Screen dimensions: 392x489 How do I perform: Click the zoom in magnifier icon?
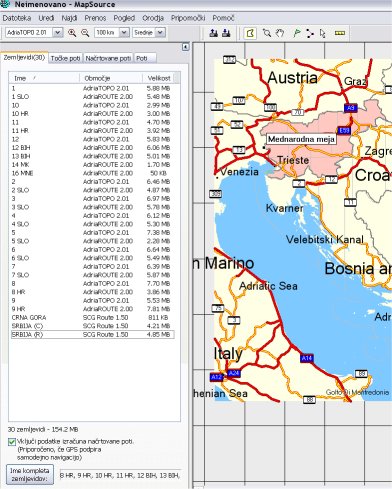[x=72, y=33]
